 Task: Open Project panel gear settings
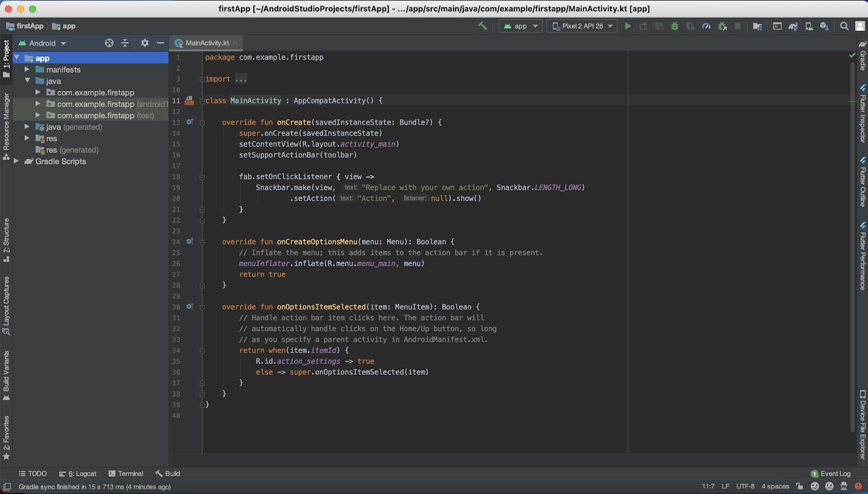pos(144,43)
